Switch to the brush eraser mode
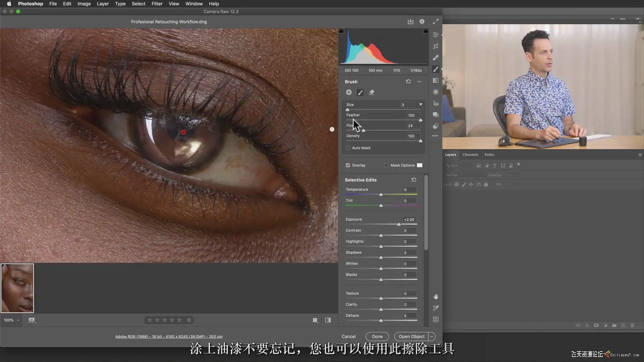644x362 pixels. (372, 92)
